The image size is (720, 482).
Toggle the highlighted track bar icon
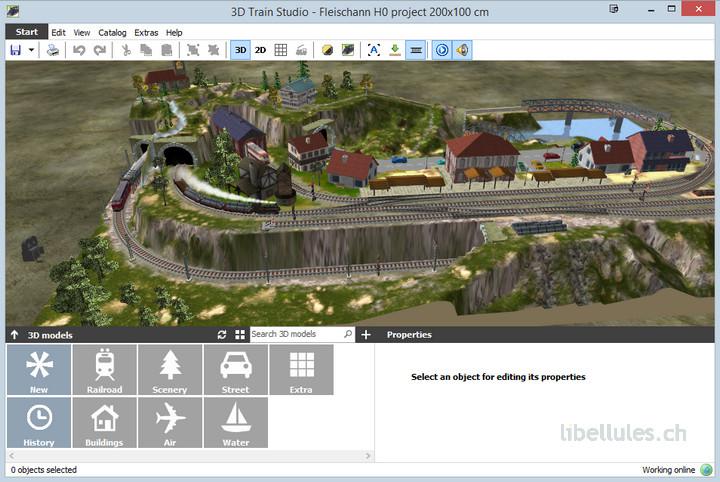coord(416,50)
